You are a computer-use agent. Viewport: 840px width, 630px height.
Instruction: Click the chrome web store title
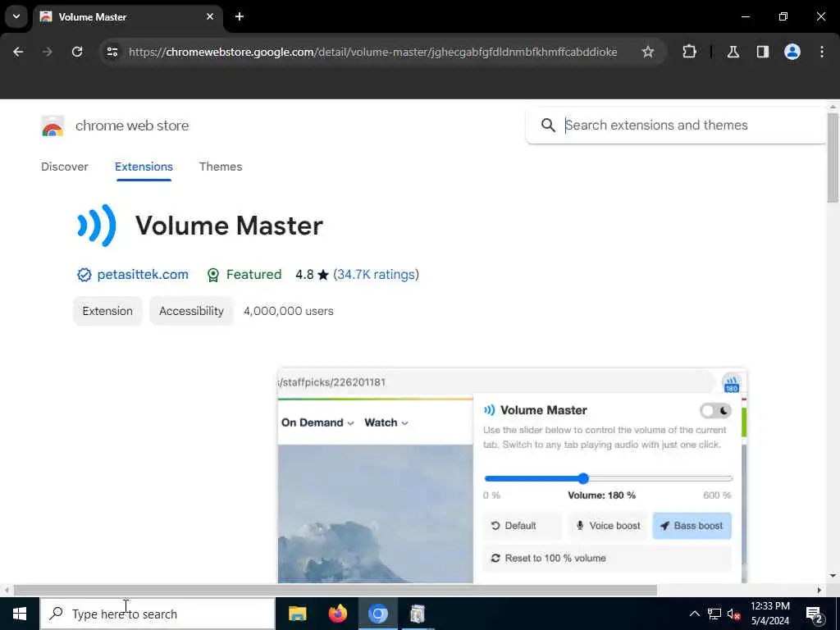tap(132, 126)
